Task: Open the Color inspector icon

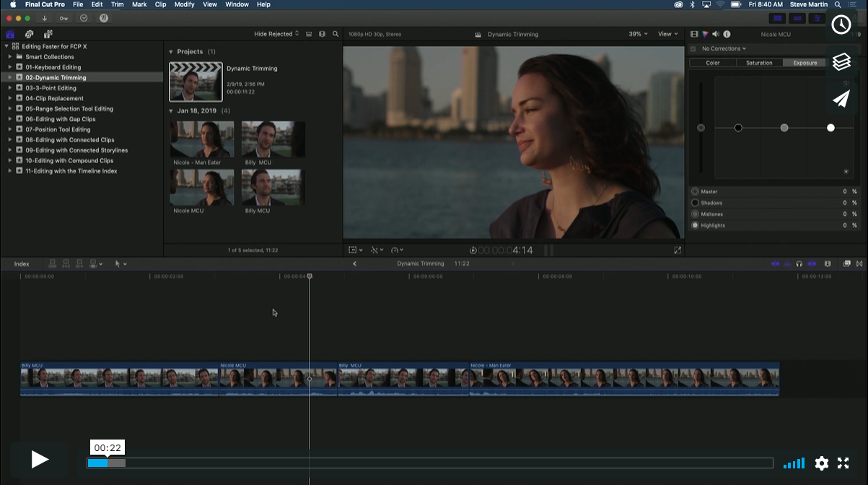Action: click(704, 33)
